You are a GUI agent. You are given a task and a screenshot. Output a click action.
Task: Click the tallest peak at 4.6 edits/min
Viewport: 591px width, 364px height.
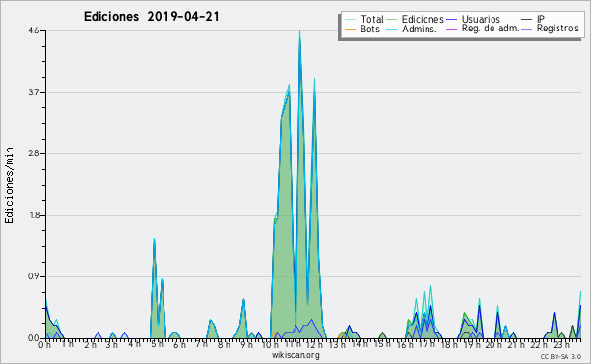(x=300, y=32)
